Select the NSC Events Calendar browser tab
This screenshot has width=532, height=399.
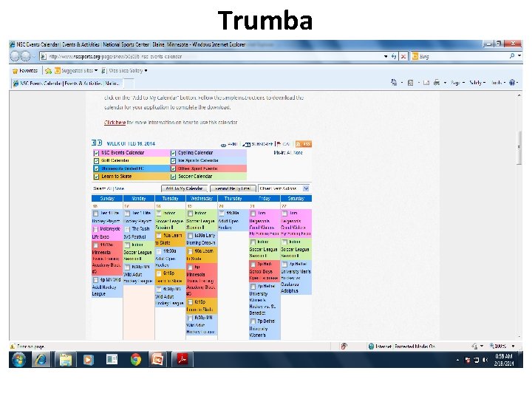click(66, 83)
